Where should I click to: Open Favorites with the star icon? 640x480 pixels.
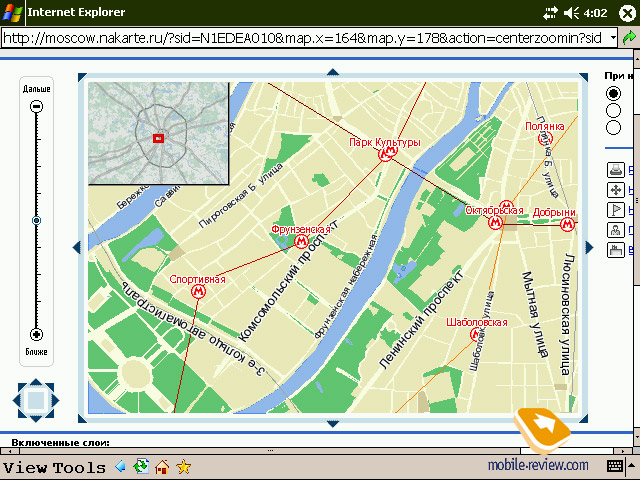pyautogui.click(x=184, y=467)
